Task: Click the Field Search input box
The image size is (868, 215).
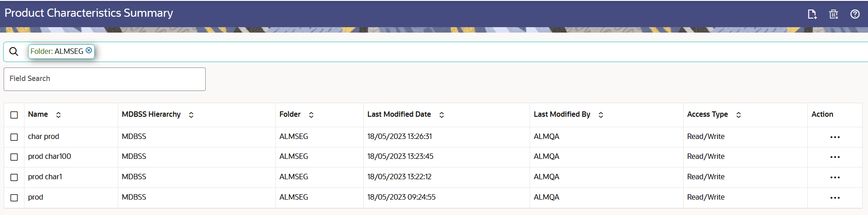Action: 105,79
